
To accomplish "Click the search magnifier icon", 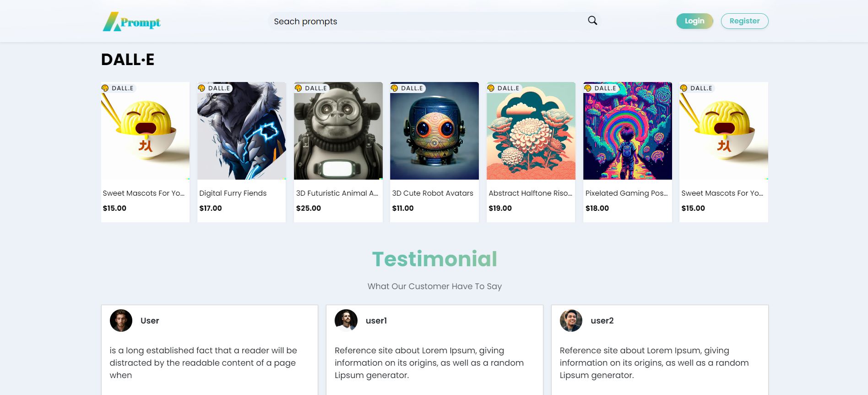I will (592, 21).
